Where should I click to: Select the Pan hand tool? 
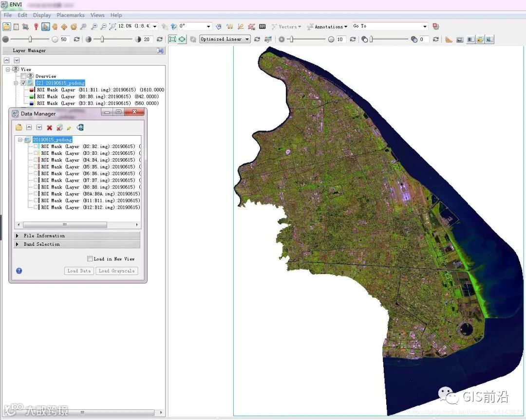coord(55,27)
